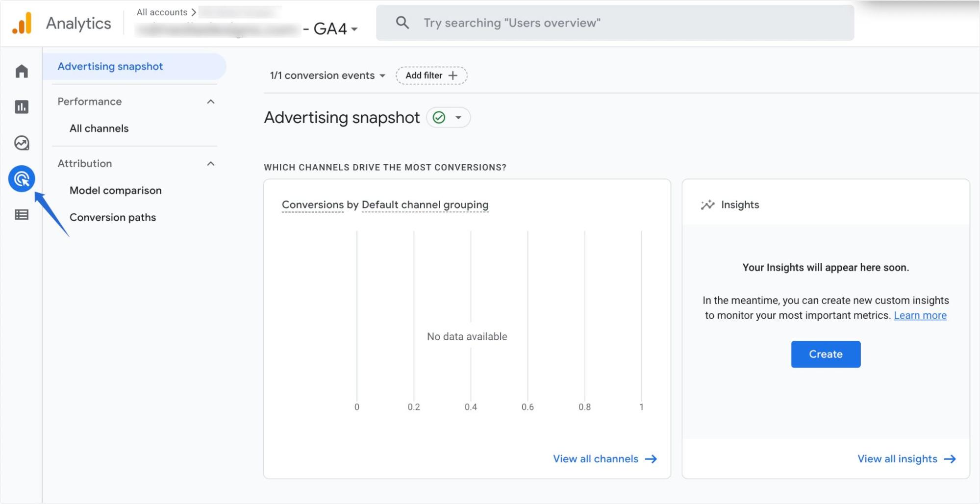The width and height of the screenshot is (980, 504).
Task: Open the Home icon in the sidebar
Action: [x=22, y=71]
